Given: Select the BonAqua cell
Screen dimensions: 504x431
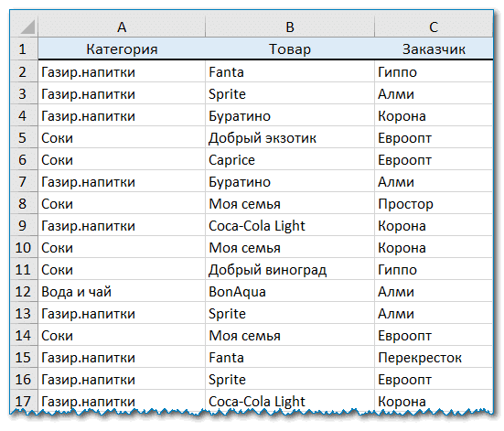Looking at the screenshot, I should (290, 291).
